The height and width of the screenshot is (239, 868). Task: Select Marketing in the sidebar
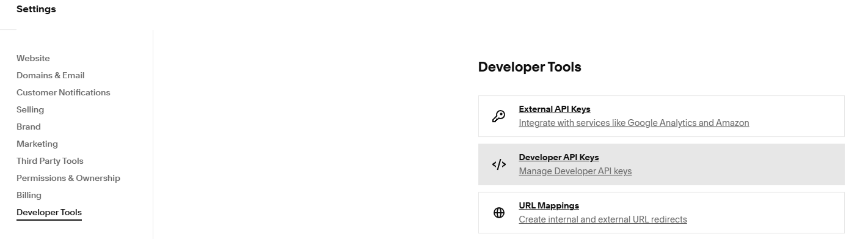[37, 144]
